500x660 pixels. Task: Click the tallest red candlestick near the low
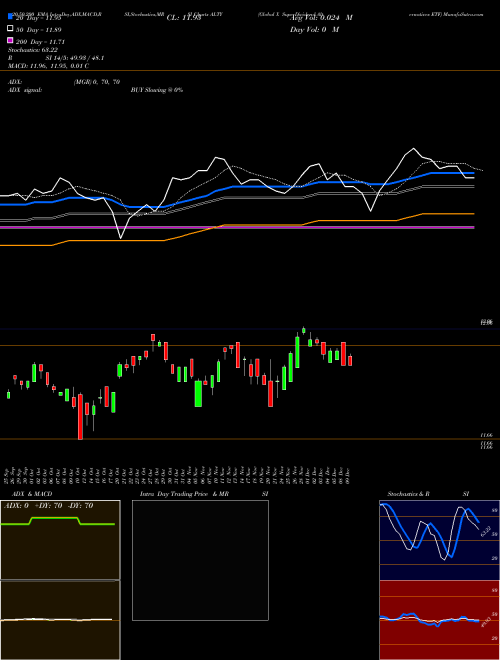click(80, 417)
